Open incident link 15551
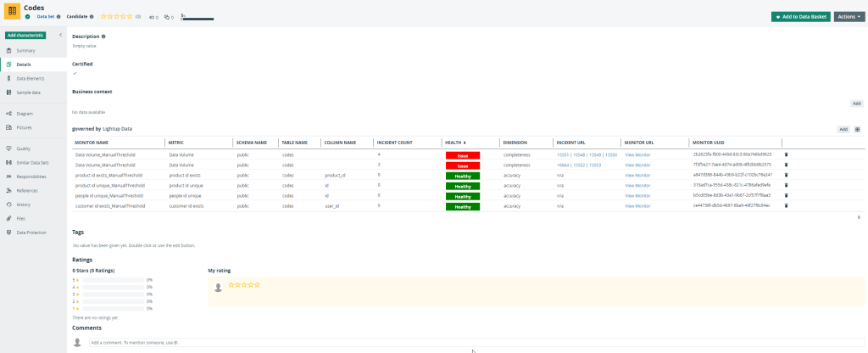Image resolution: width=868 pixels, height=353 pixels. [x=563, y=154]
